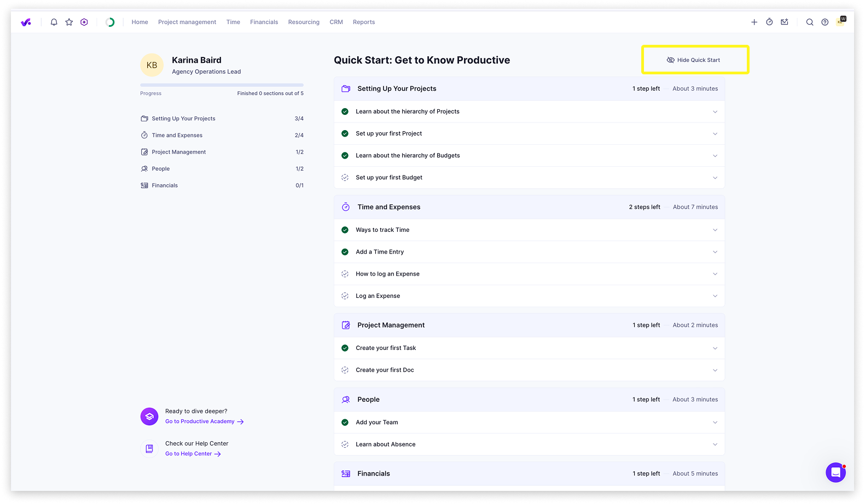The width and height of the screenshot is (865, 504).
Task: Jump to the People section in sidebar list
Action: pos(222,169)
